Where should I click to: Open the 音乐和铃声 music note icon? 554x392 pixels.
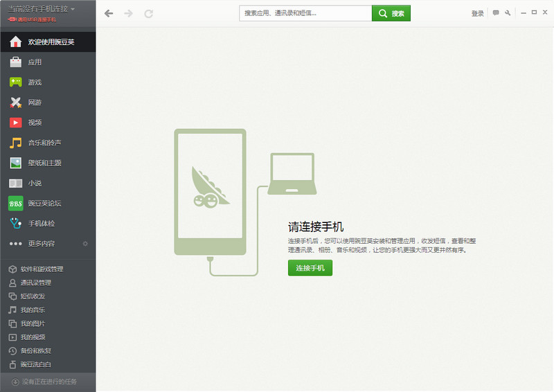click(x=15, y=143)
